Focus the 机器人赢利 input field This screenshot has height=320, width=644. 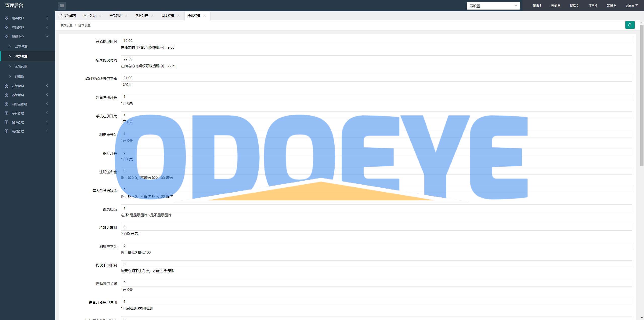pos(376,227)
